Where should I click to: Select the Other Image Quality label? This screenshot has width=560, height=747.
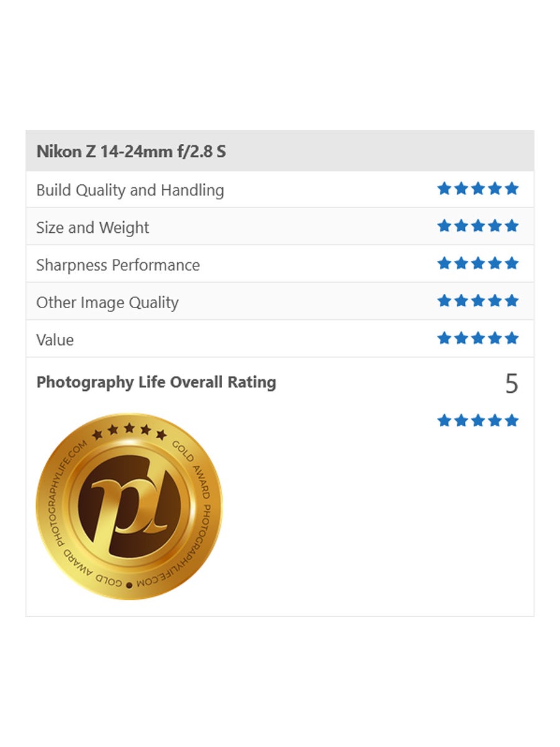pos(108,303)
